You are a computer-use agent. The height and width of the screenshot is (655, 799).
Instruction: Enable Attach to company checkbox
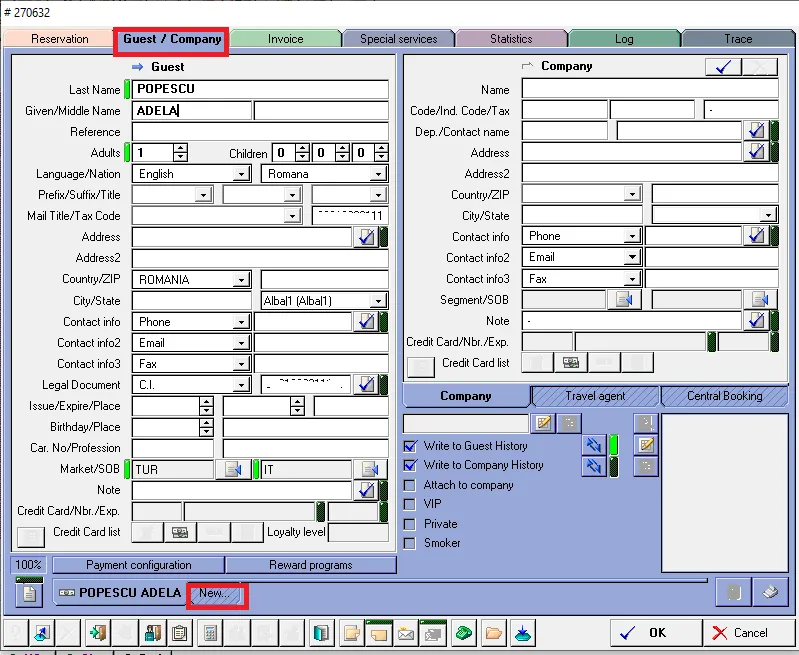pos(410,485)
